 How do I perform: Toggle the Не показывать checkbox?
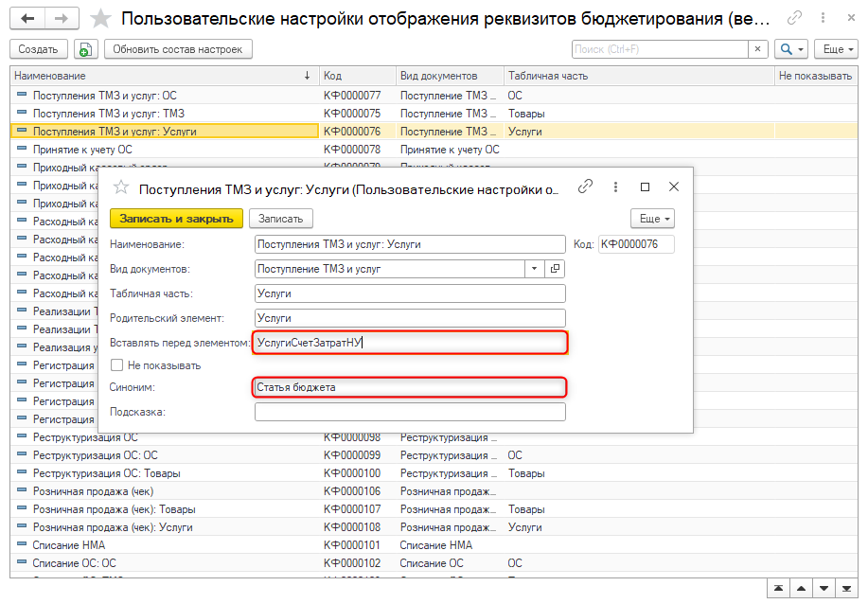(116, 365)
